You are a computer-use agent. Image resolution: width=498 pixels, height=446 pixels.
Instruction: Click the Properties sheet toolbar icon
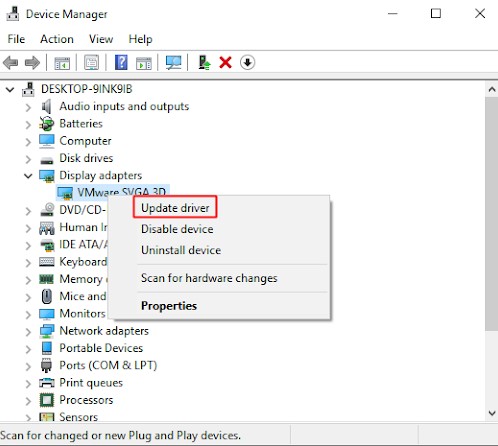pos(91,62)
